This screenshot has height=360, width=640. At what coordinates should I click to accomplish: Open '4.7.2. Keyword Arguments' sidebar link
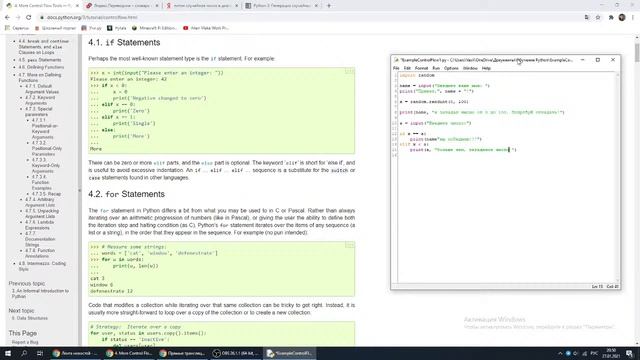tap(40, 100)
